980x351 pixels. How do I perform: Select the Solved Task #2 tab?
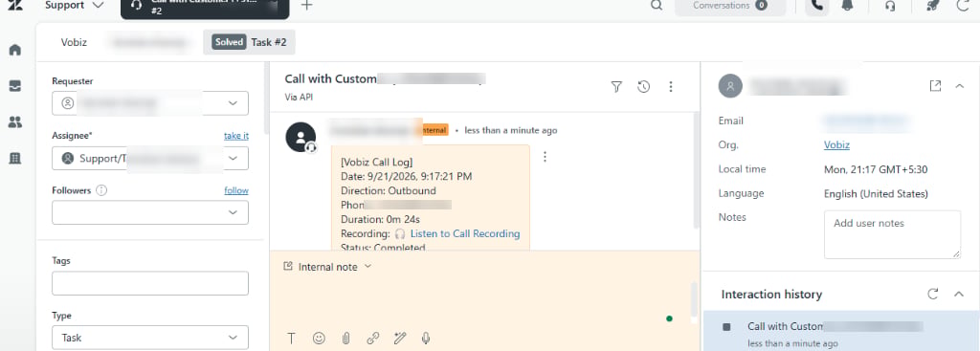(x=249, y=42)
